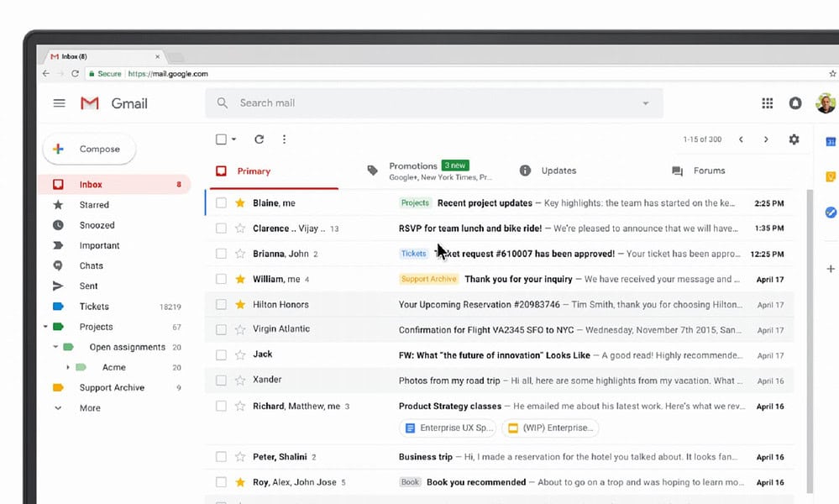Select the email from Hilton Honors
Image resolution: width=839 pixels, height=504 pixels.
tap(222, 304)
